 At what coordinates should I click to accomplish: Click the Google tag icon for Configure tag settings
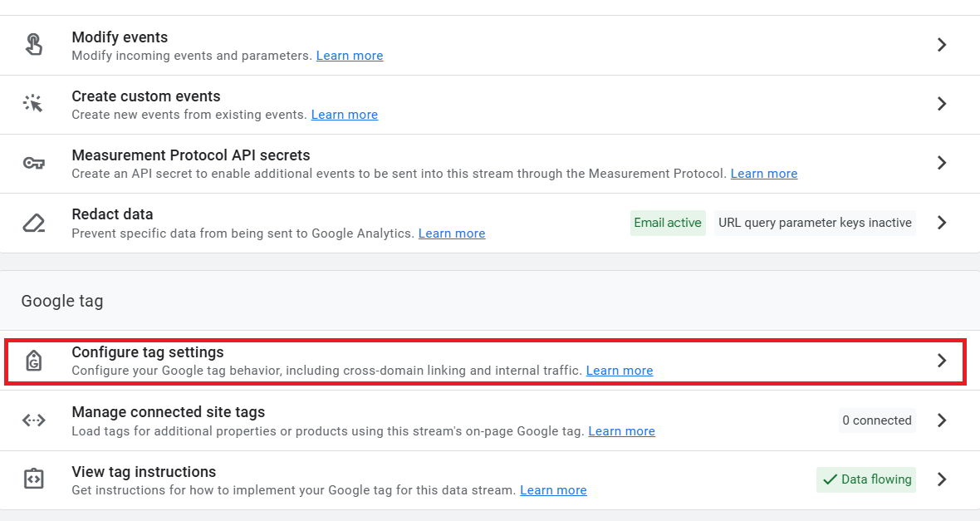(x=34, y=361)
